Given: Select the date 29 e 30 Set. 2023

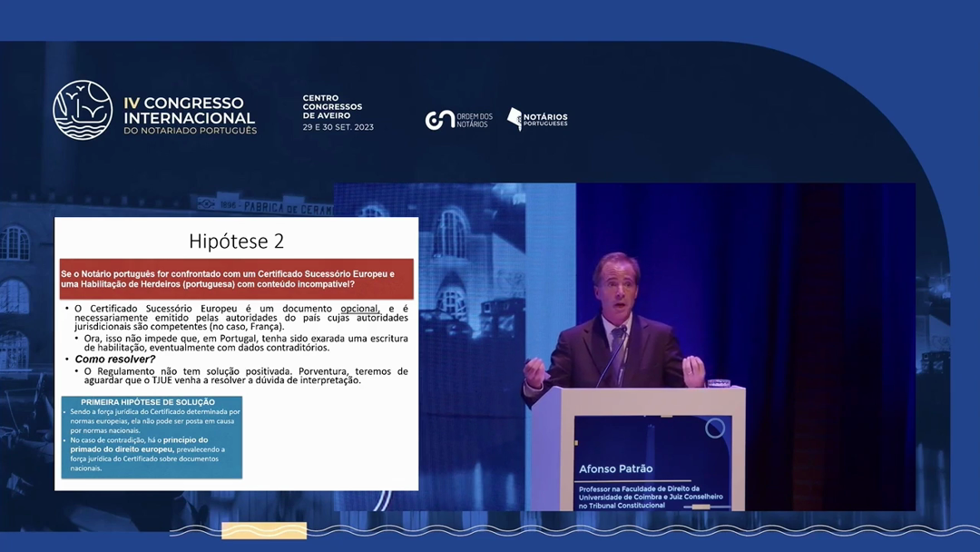Looking at the screenshot, I should pos(338,128).
